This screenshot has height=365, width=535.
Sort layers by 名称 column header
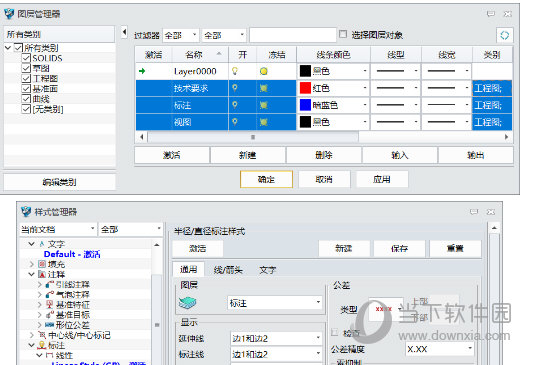point(200,55)
